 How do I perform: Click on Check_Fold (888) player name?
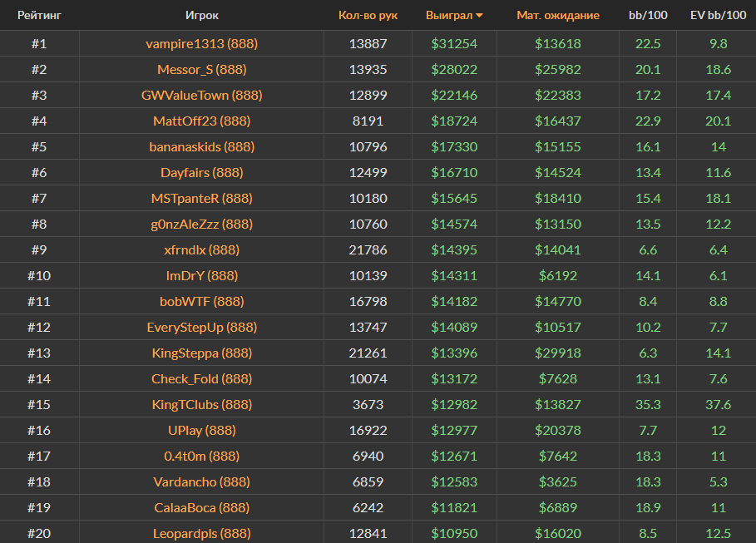coord(201,379)
